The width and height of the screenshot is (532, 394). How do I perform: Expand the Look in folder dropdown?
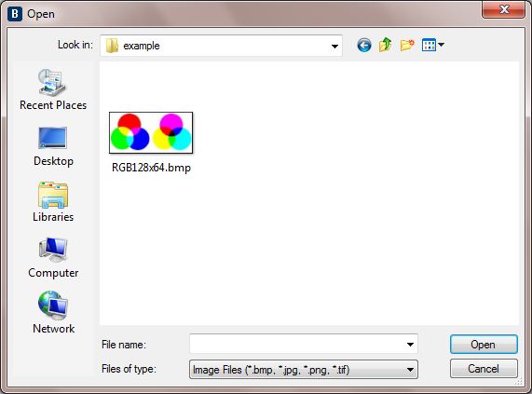(x=334, y=46)
